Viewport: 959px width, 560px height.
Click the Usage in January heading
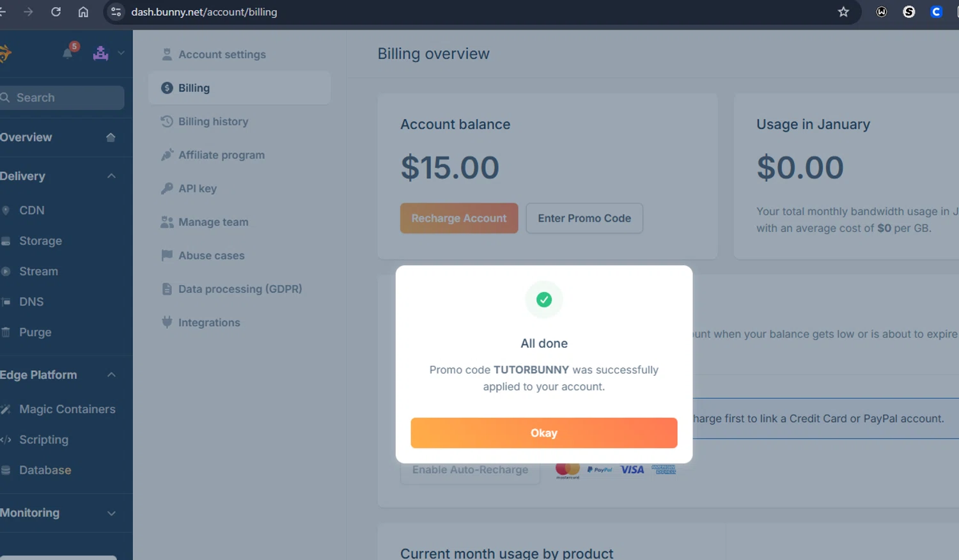pyautogui.click(x=813, y=124)
